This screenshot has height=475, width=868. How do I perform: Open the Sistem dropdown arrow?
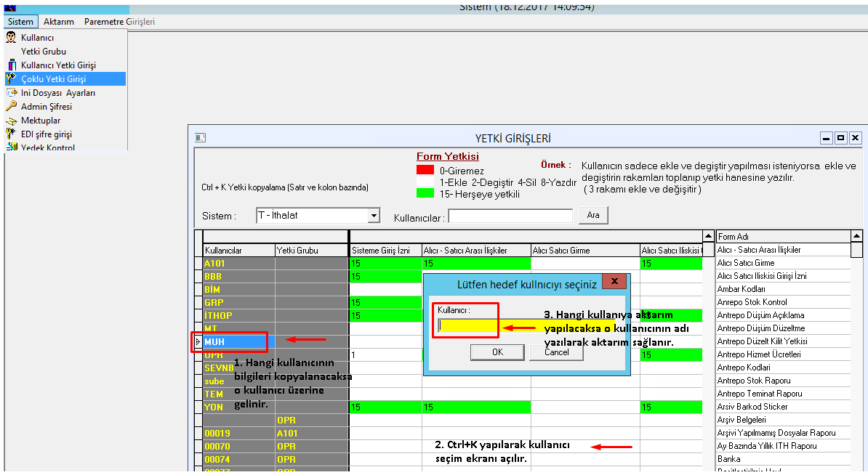point(374,215)
